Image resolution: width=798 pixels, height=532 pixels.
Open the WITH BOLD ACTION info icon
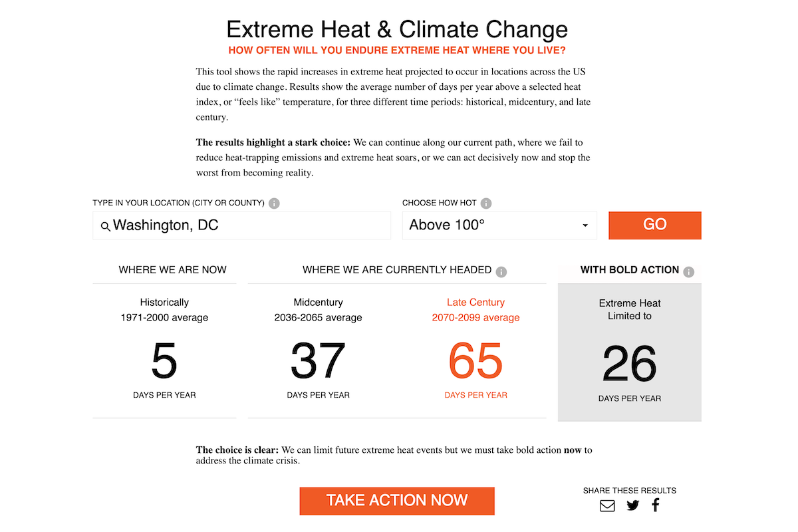pyautogui.click(x=690, y=270)
